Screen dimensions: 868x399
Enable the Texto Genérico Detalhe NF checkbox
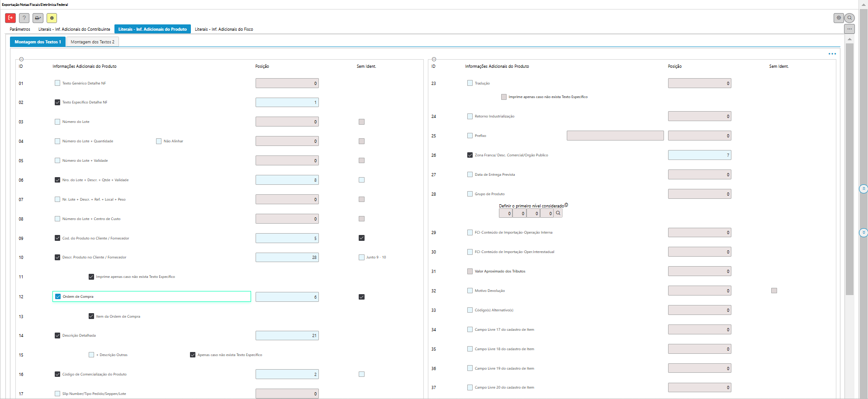[57, 83]
